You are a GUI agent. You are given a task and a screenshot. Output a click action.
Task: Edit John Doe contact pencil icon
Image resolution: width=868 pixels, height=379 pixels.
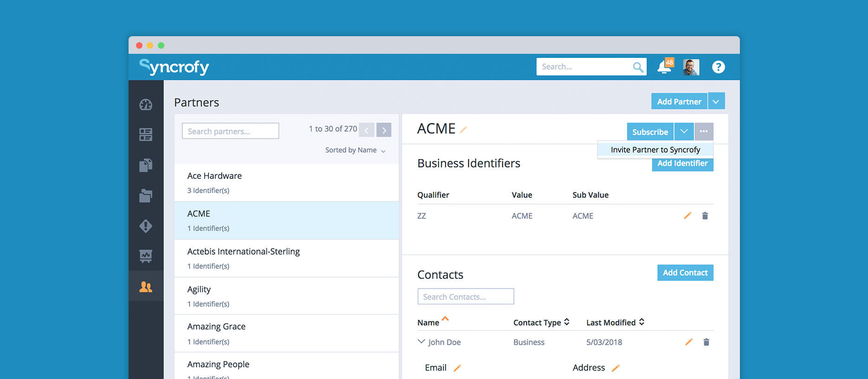coord(689,342)
